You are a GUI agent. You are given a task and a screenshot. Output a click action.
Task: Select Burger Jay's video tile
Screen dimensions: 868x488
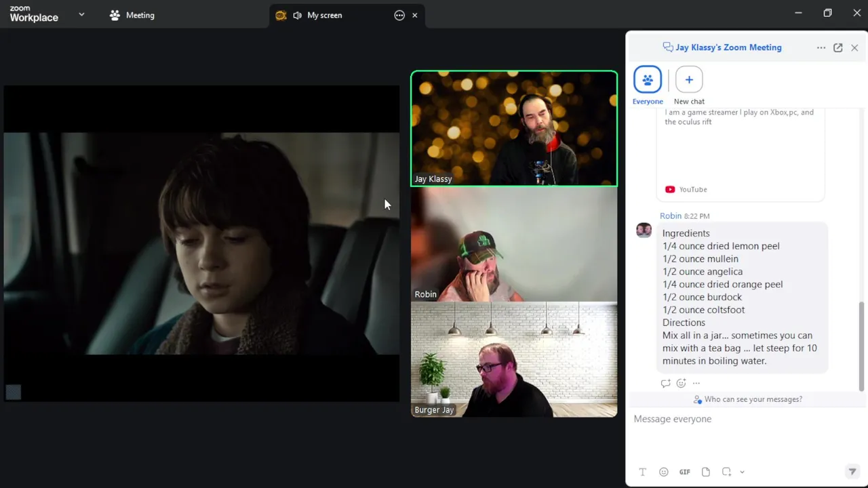(514, 359)
